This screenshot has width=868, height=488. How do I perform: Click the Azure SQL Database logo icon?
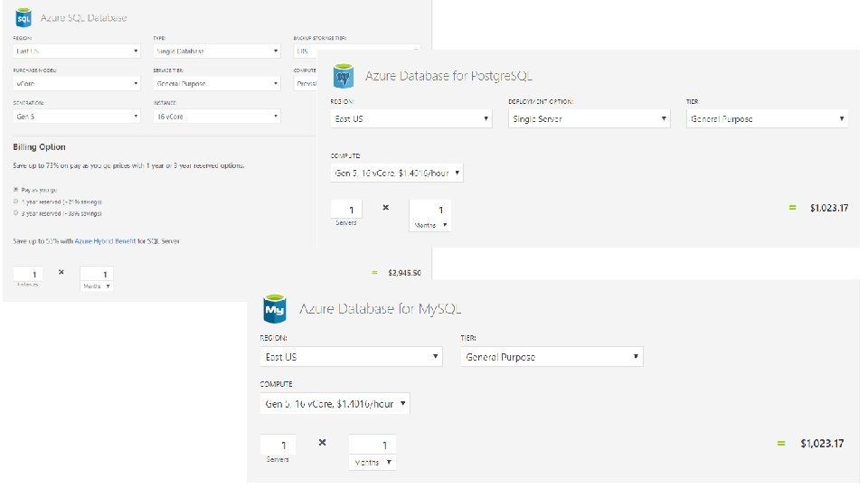(24, 18)
